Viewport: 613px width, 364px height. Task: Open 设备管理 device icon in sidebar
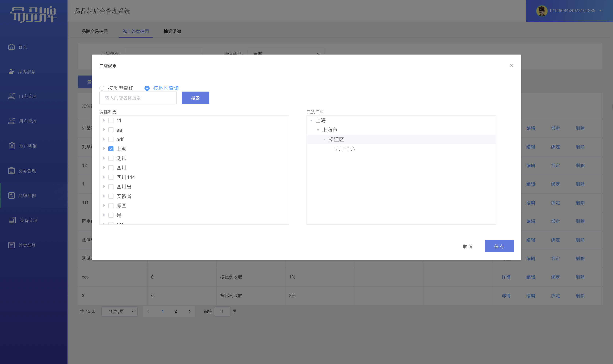point(12,220)
